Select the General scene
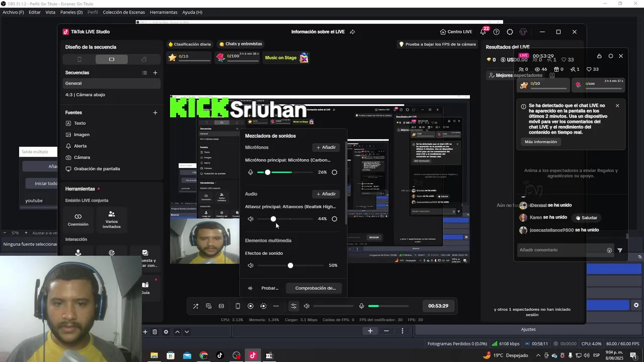644x362 pixels. tap(112, 83)
